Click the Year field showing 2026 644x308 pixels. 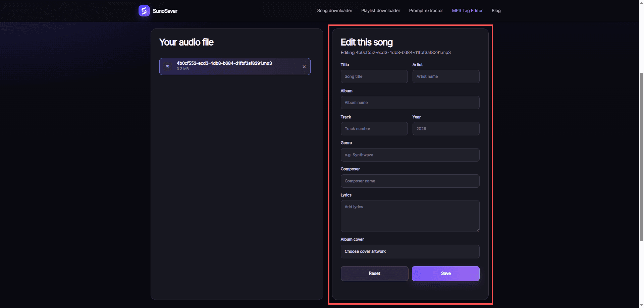446,129
